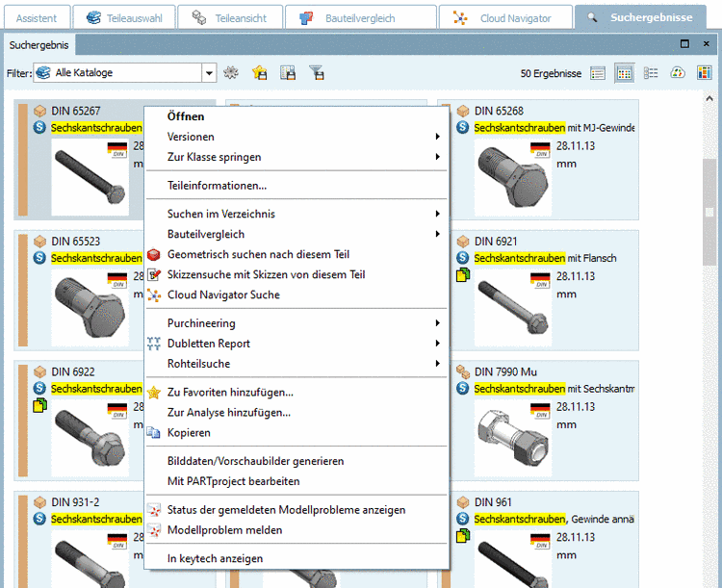Image resolution: width=722 pixels, height=588 pixels.
Task: Open the Teileauswahl tab
Action: pyautogui.click(x=124, y=18)
